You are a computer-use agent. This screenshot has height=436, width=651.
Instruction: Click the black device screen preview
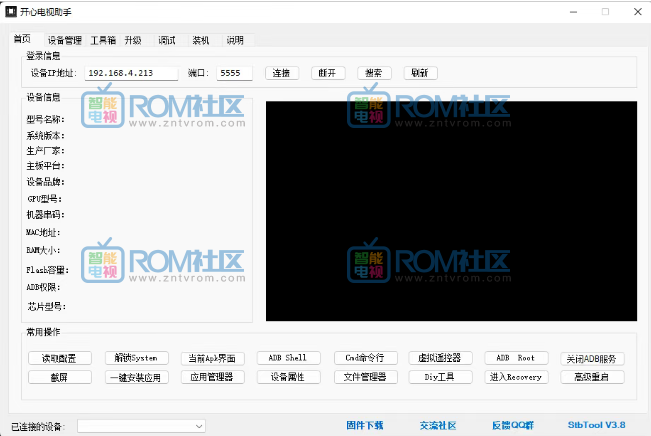451,211
